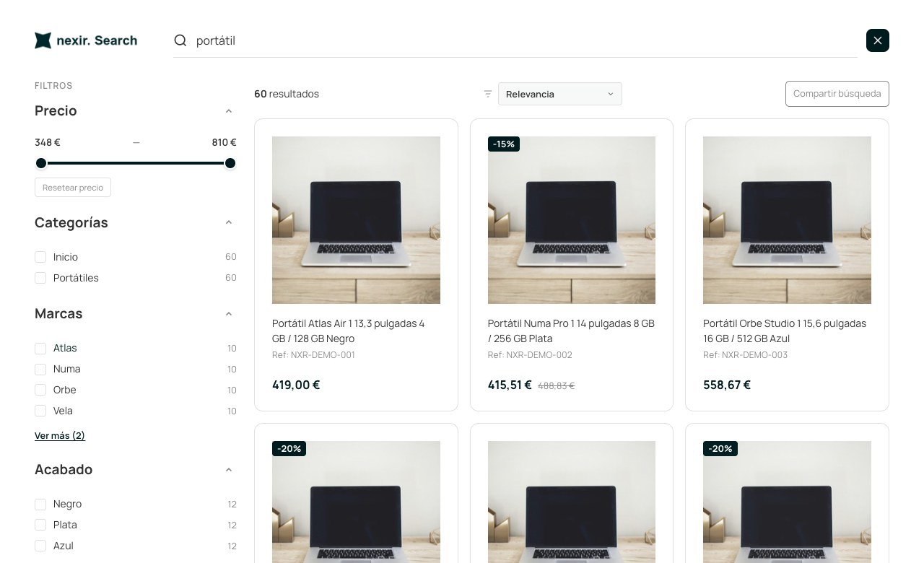Click Compartir búsqueda button
The image size is (924, 563).
837,94
